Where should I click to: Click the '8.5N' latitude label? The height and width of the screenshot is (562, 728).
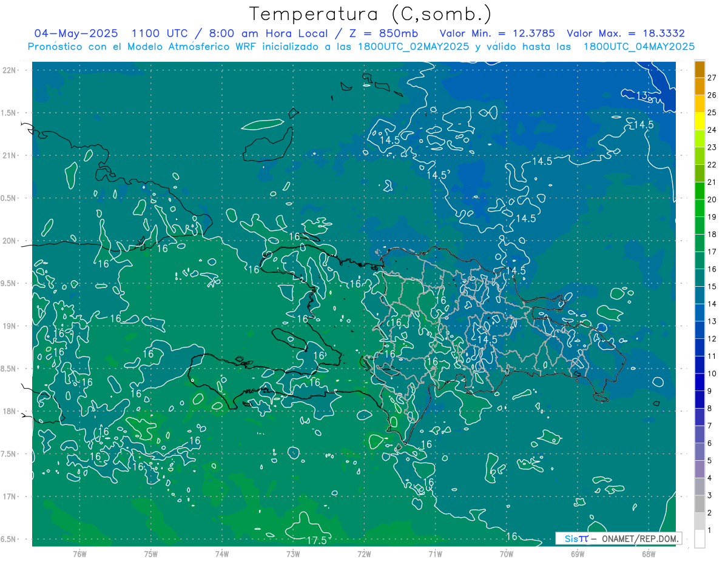(x=8, y=369)
